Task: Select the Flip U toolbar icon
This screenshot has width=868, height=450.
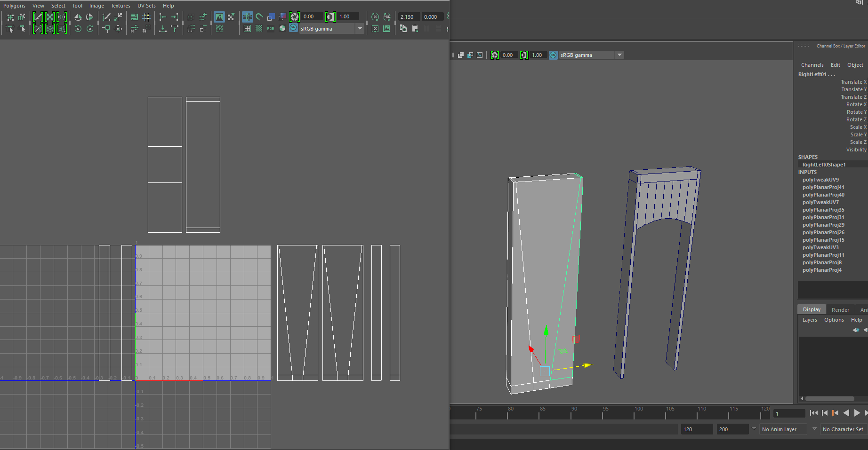Action: (x=78, y=16)
